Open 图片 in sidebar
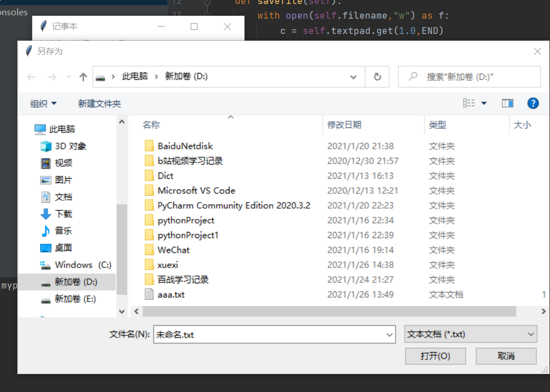This screenshot has width=550, height=392. (x=57, y=180)
